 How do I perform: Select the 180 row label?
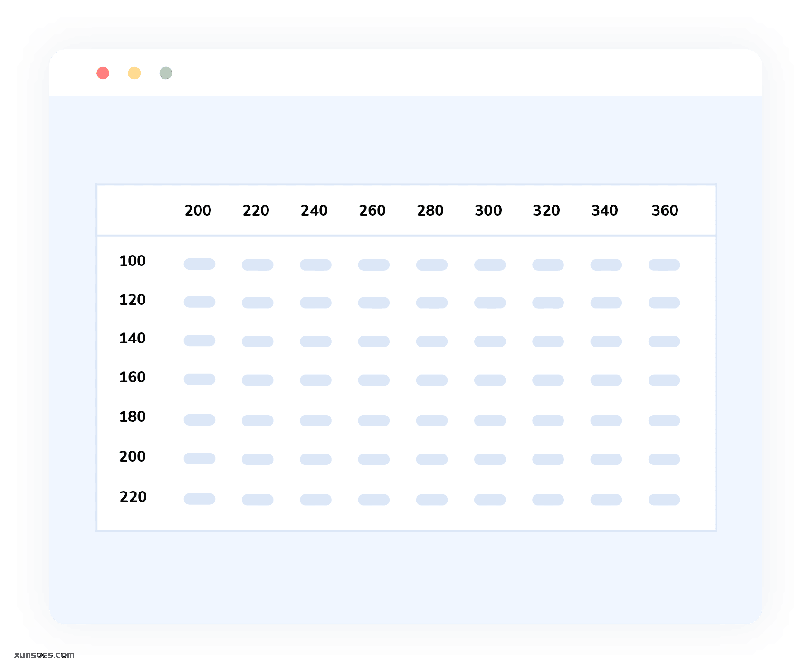133,416
